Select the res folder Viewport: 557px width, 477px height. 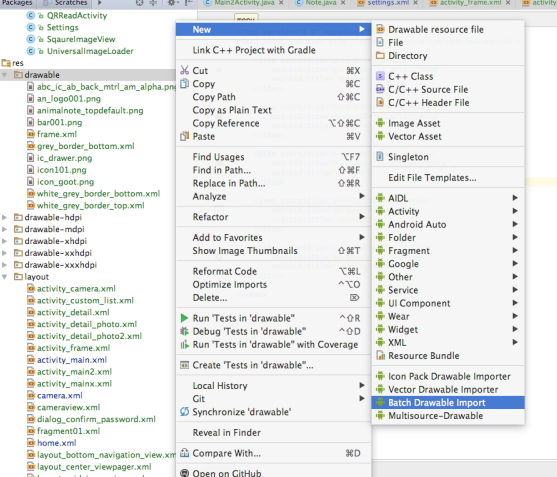tap(17, 63)
